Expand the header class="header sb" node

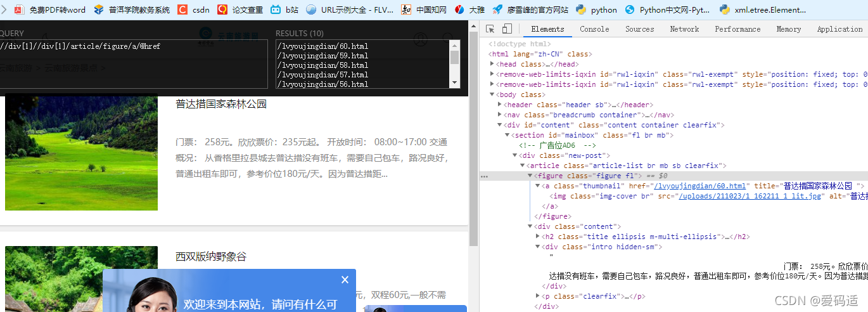(x=500, y=105)
